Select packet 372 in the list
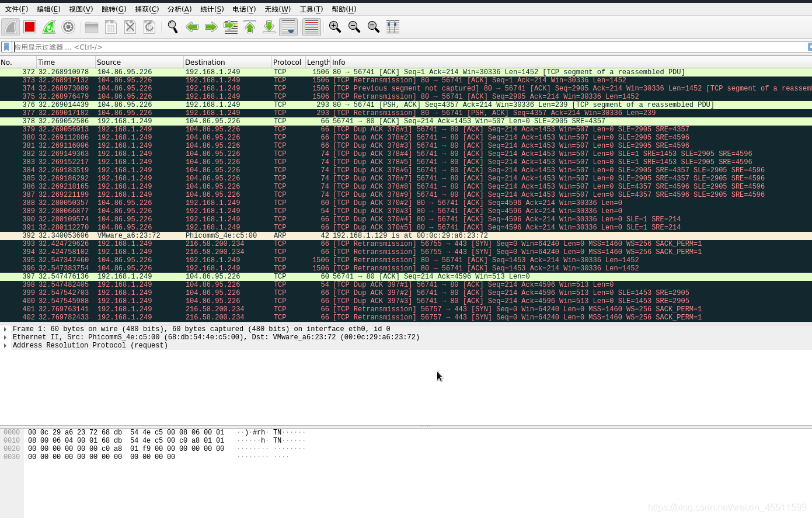The height and width of the screenshot is (518, 812). pos(406,72)
